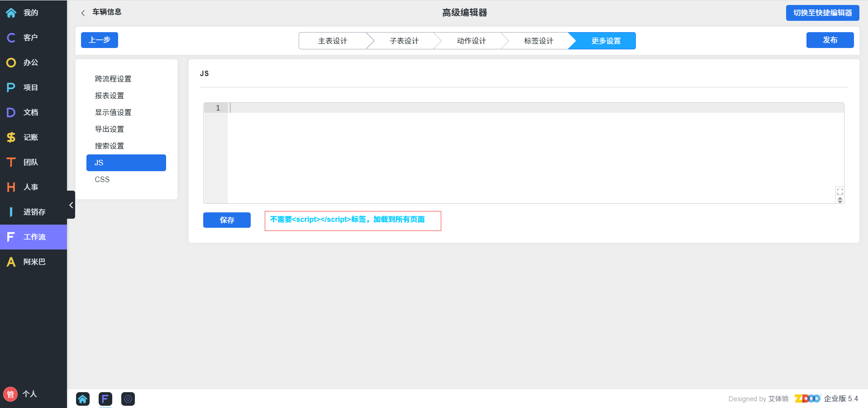Click 切换至快捷编辑器 button
Screen dimensions: 868x408
(x=822, y=13)
